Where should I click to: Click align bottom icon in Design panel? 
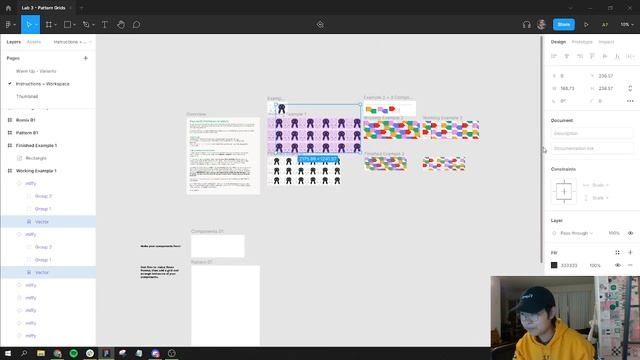(618, 56)
